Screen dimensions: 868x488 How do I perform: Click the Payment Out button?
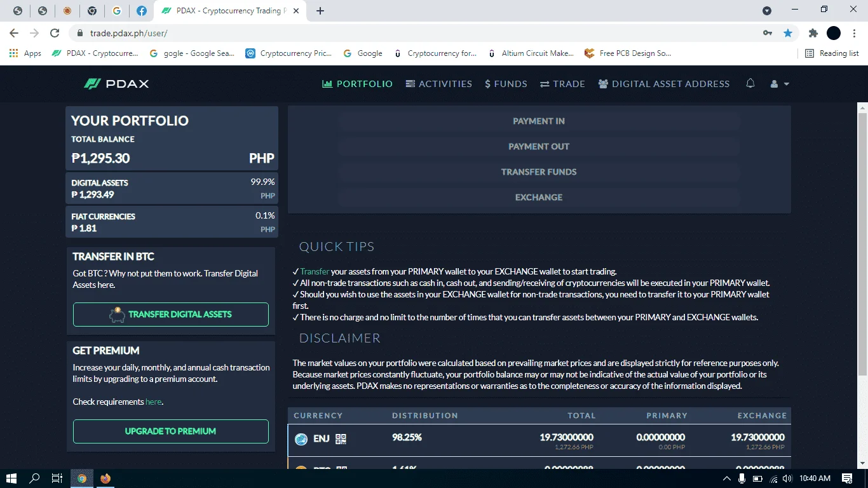point(539,147)
